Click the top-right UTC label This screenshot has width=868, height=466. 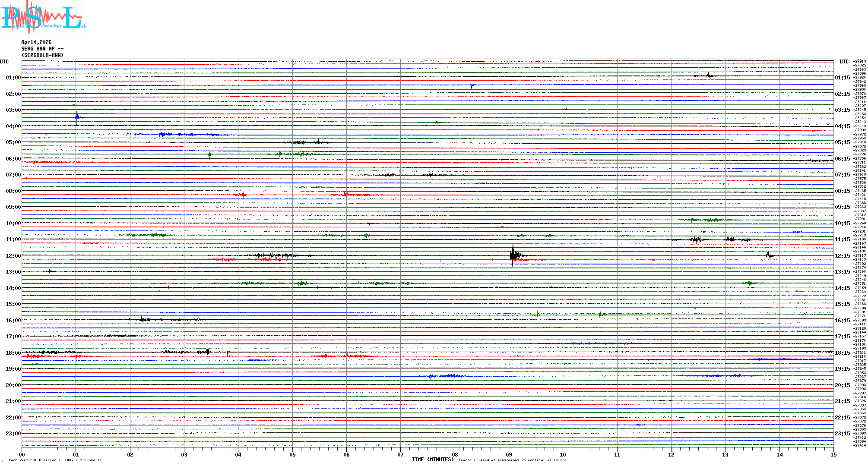(844, 62)
